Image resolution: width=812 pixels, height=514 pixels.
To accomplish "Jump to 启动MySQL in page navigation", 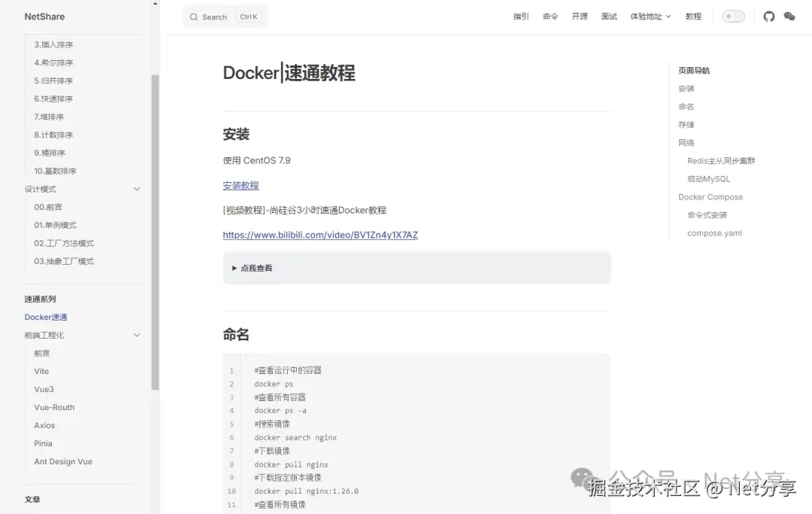I will click(708, 179).
